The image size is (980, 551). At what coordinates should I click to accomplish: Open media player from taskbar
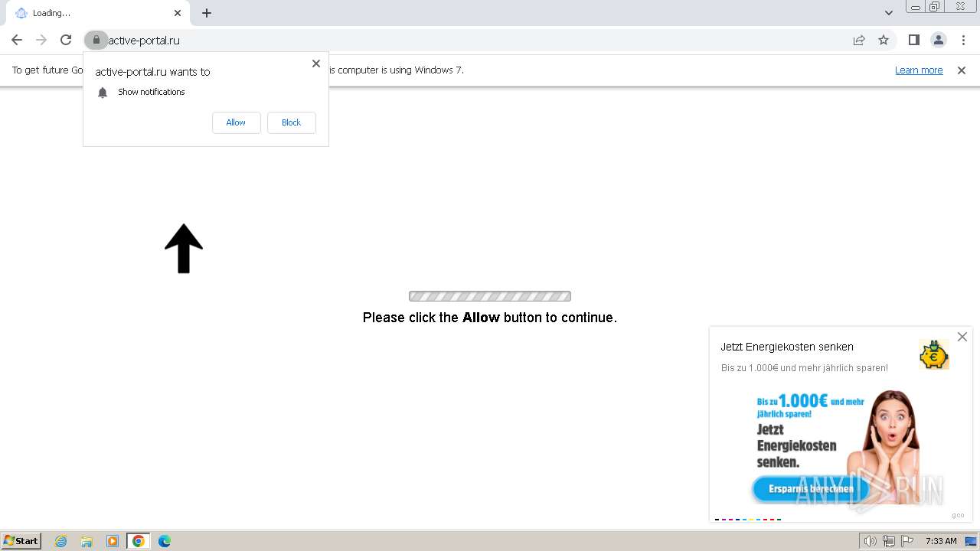[113, 541]
